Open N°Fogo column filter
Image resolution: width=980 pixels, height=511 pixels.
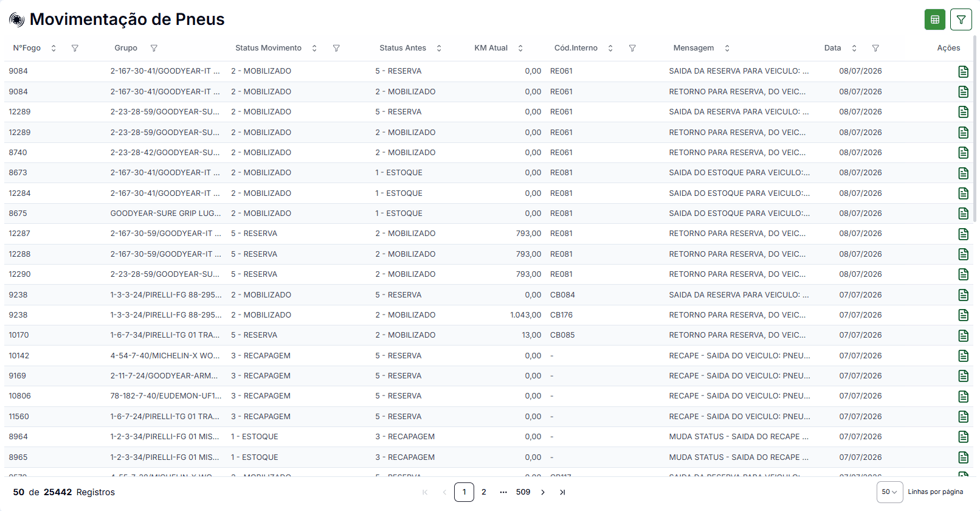75,48
